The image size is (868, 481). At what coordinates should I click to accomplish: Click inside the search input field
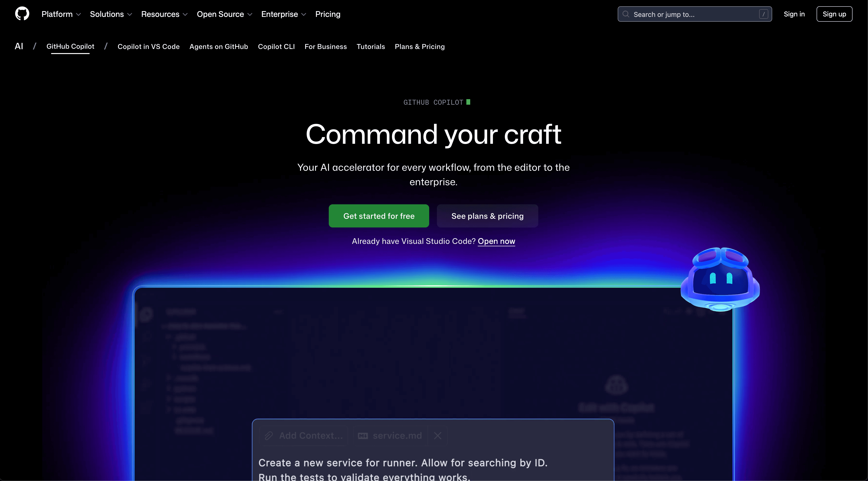point(691,14)
